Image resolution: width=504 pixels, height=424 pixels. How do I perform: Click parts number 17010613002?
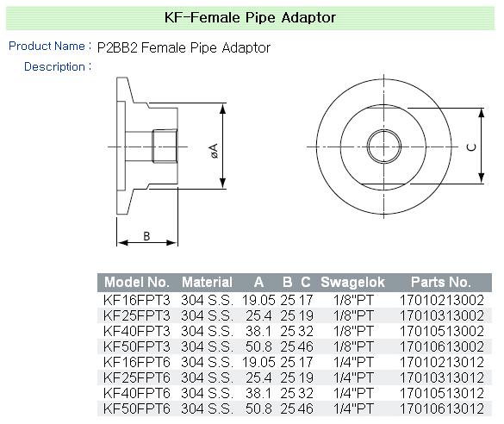442,346
